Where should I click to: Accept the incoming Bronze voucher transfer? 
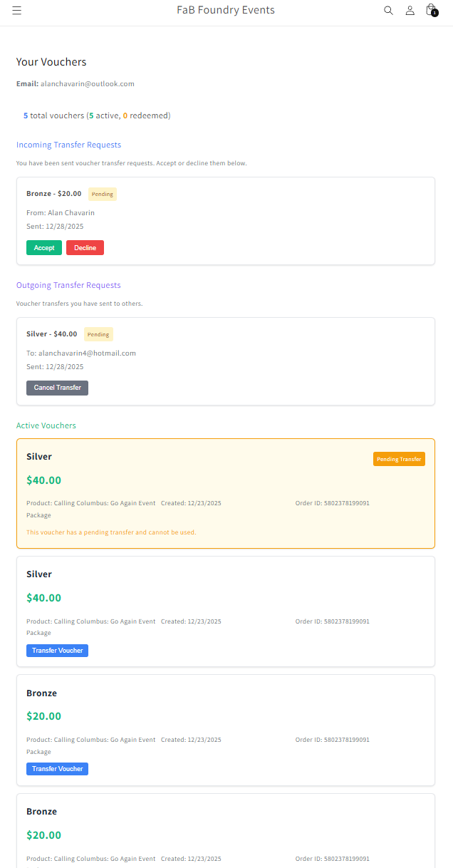pos(44,248)
